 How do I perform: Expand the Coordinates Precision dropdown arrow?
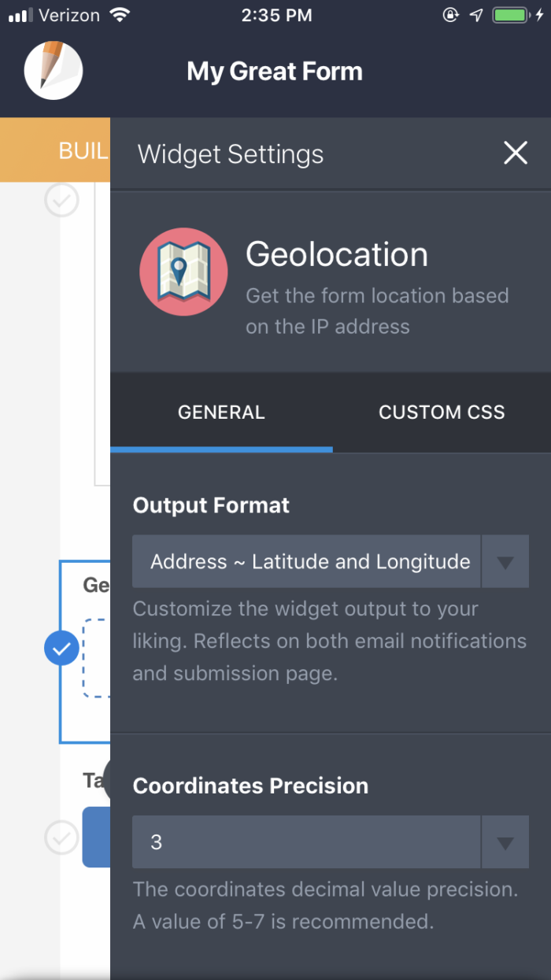pyautogui.click(x=505, y=841)
